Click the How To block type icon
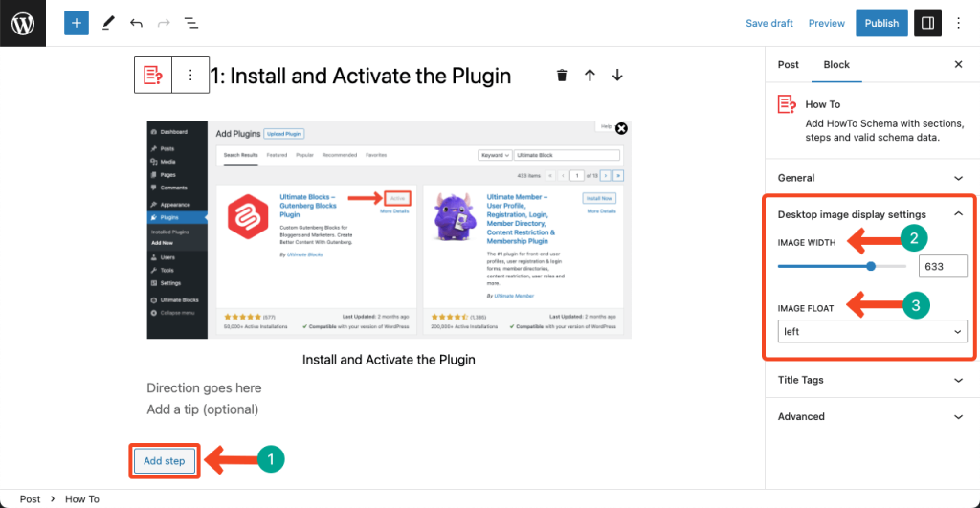980x508 pixels. (x=152, y=76)
